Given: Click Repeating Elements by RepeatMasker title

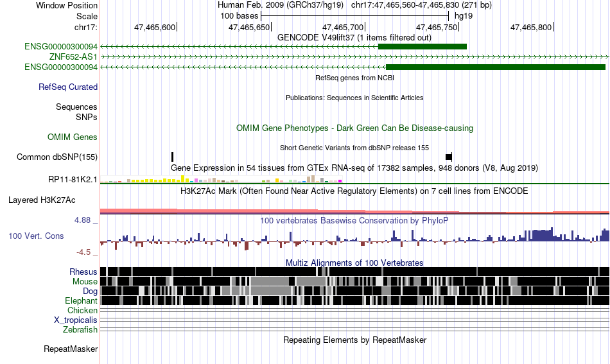Looking at the screenshot, I should pyautogui.click(x=354, y=340).
